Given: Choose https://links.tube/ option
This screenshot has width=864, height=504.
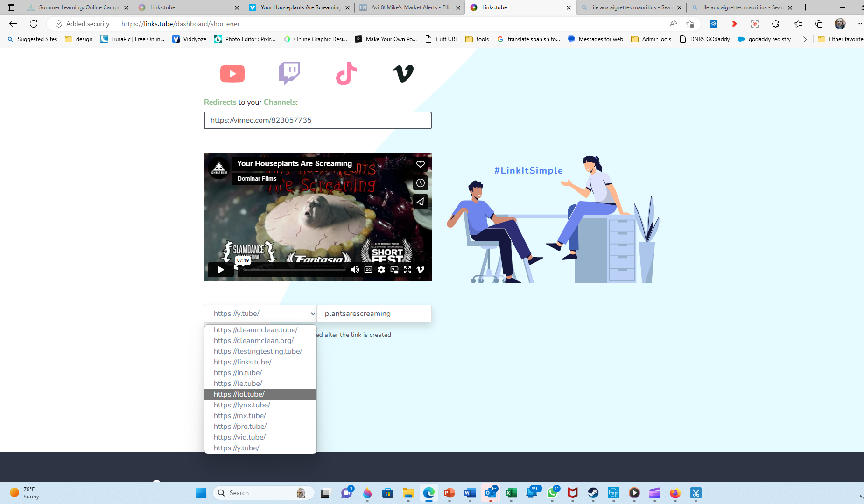Looking at the screenshot, I should pyautogui.click(x=260, y=362).
